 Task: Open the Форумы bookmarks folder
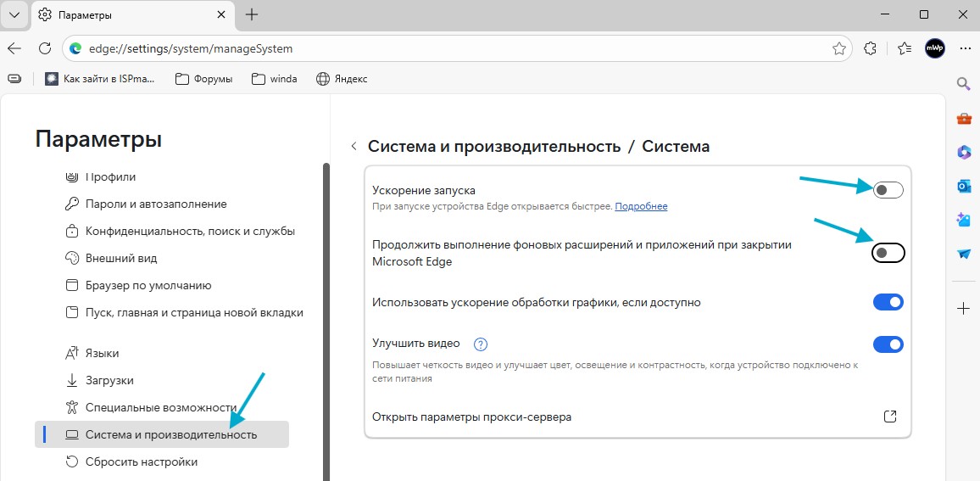(x=203, y=79)
